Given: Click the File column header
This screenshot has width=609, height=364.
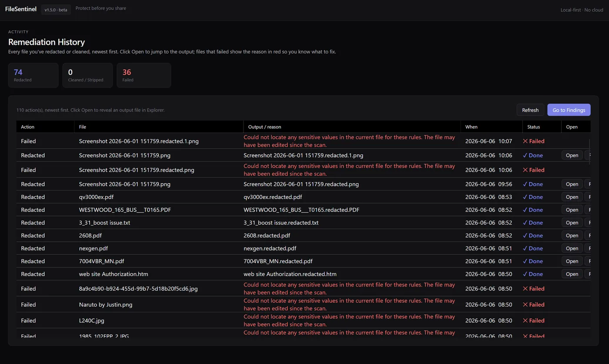Looking at the screenshot, I should (159, 127).
